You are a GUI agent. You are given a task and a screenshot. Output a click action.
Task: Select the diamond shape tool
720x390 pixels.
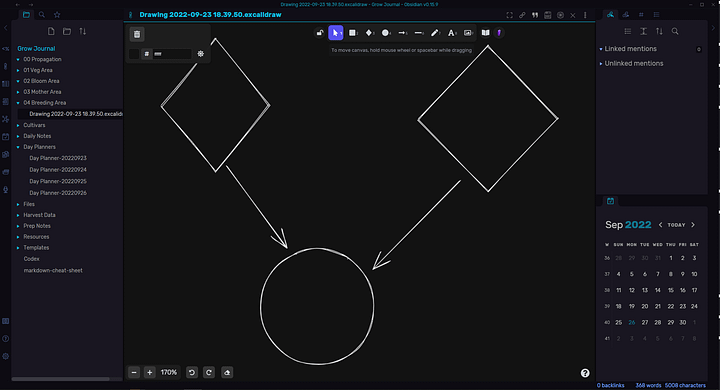click(369, 33)
